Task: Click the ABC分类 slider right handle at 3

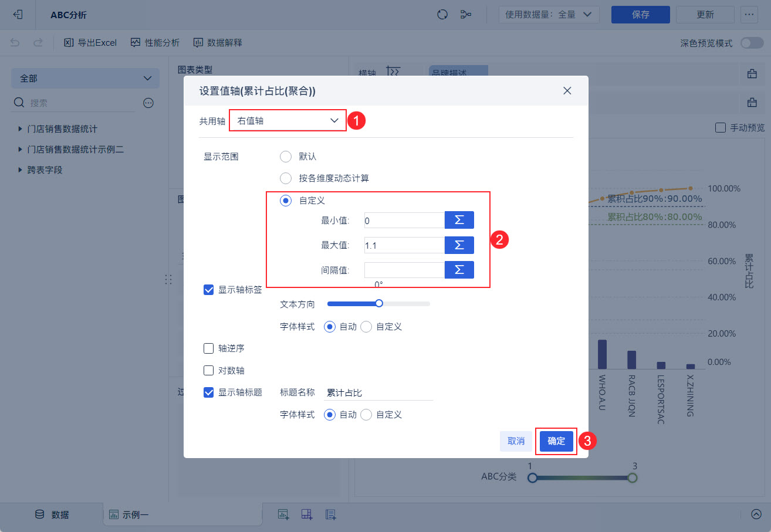Action: (x=632, y=478)
